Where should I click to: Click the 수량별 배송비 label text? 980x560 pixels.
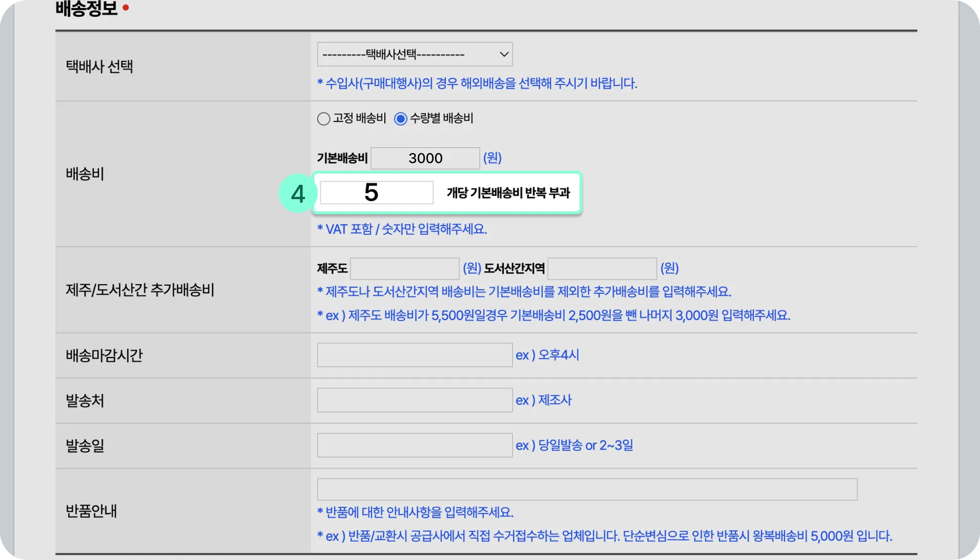tap(441, 118)
